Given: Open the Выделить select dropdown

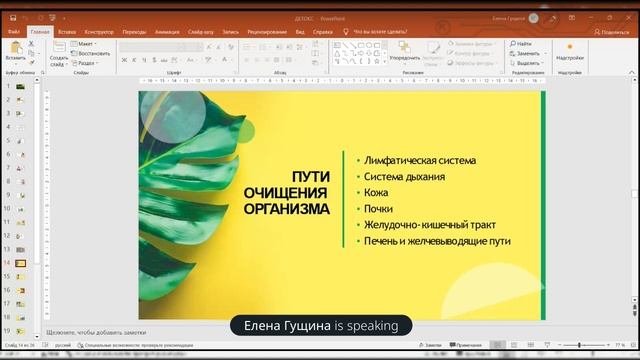Looking at the screenshot, I should point(527,63).
